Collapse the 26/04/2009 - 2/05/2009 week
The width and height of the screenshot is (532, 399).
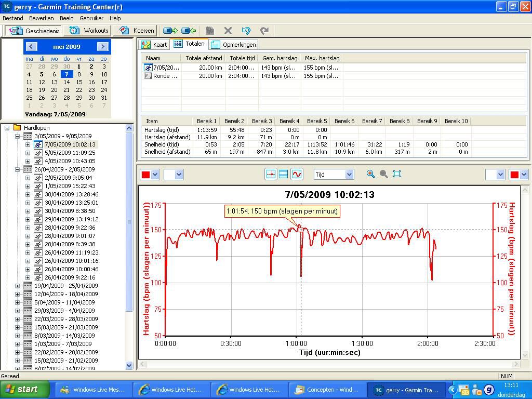(x=17, y=170)
